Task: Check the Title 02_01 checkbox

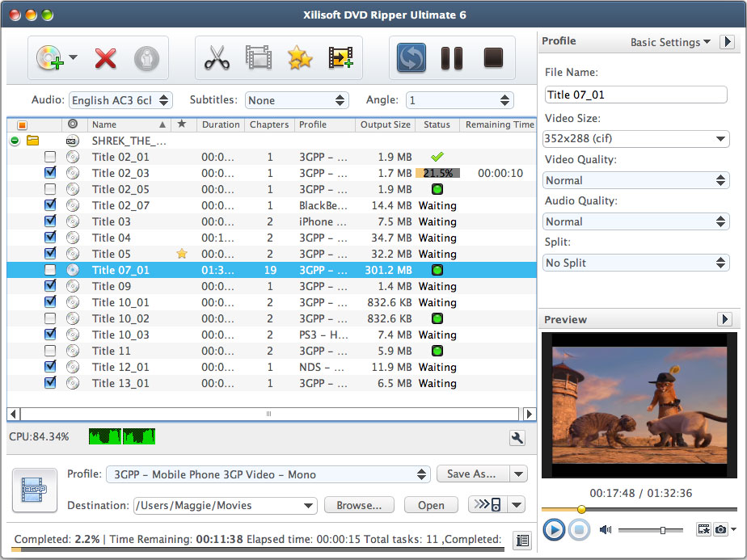Action: point(49,157)
